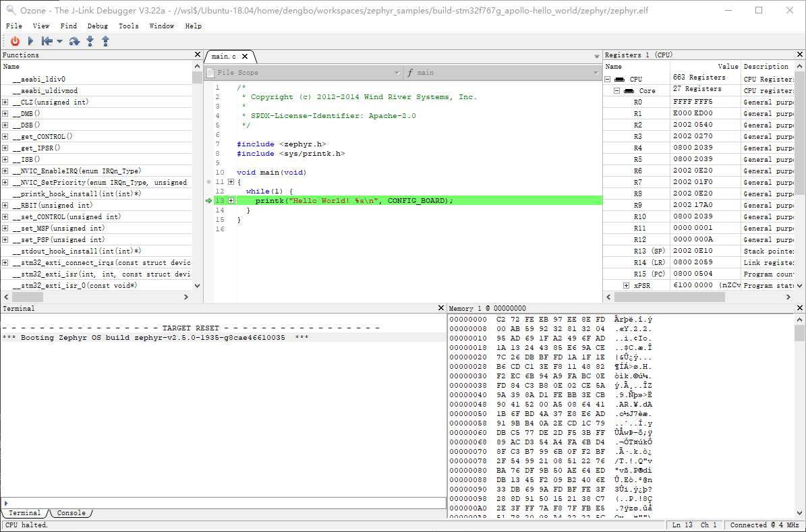Screen dimensions: 806x532
Task: Click the red power debug session icon
Action: [15, 41]
